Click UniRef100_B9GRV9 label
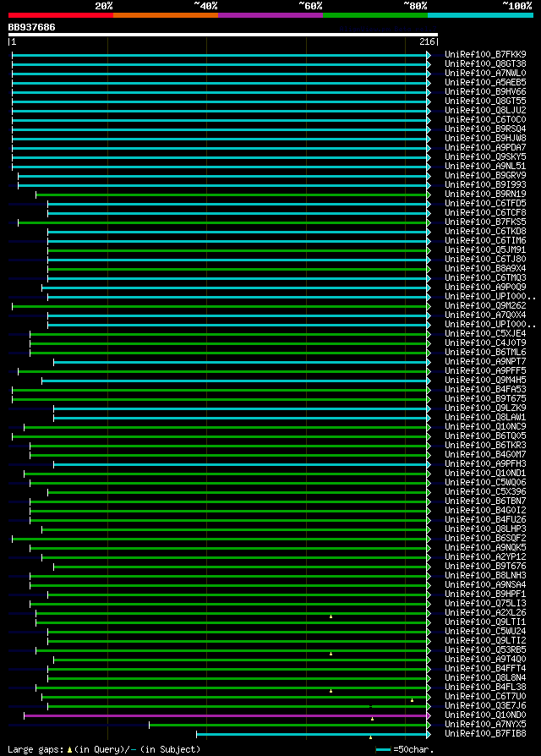 coord(485,176)
